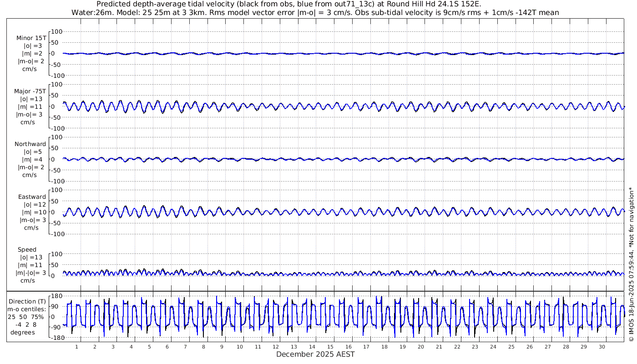Click day 30 on the time axis

pos(602,347)
